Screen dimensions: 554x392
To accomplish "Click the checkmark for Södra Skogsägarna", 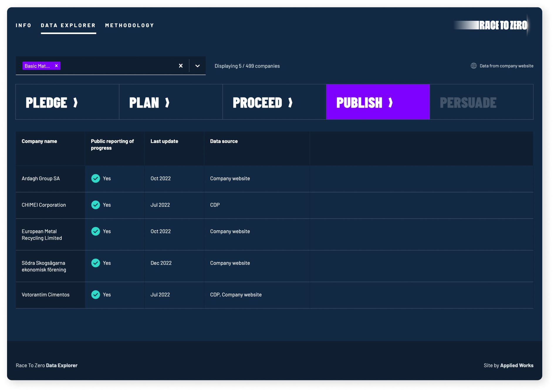I will [96, 263].
